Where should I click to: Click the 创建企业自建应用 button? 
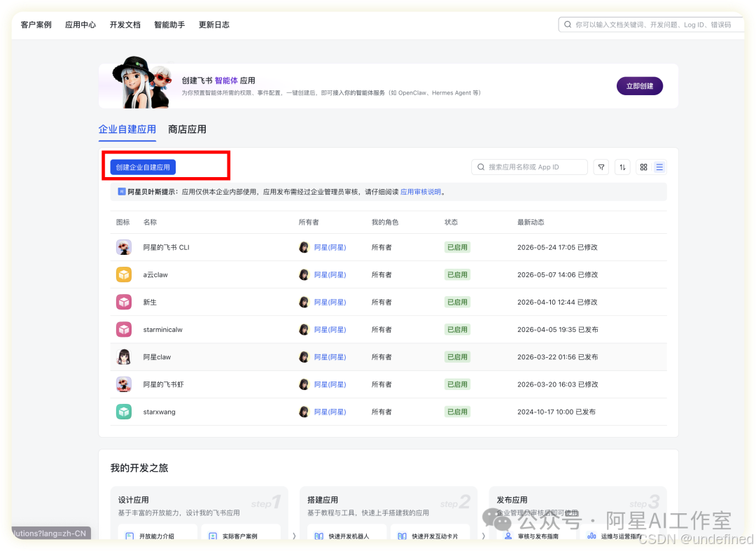(143, 167)
